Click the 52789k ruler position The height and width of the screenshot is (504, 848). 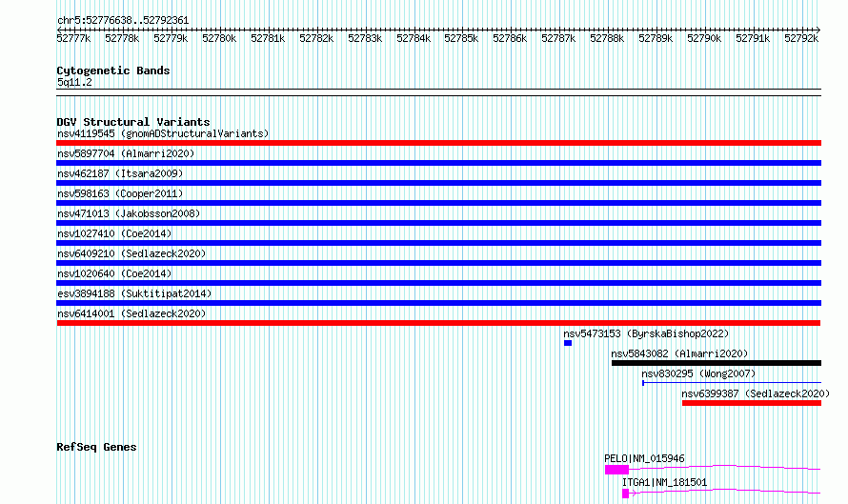pos(656,38)
